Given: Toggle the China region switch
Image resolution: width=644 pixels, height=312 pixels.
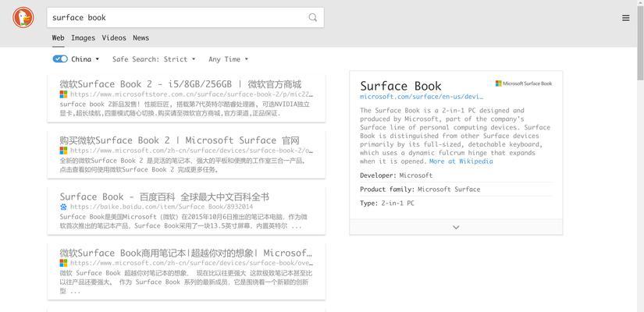Looking at the screenshot, I should [x=60, y=59].
